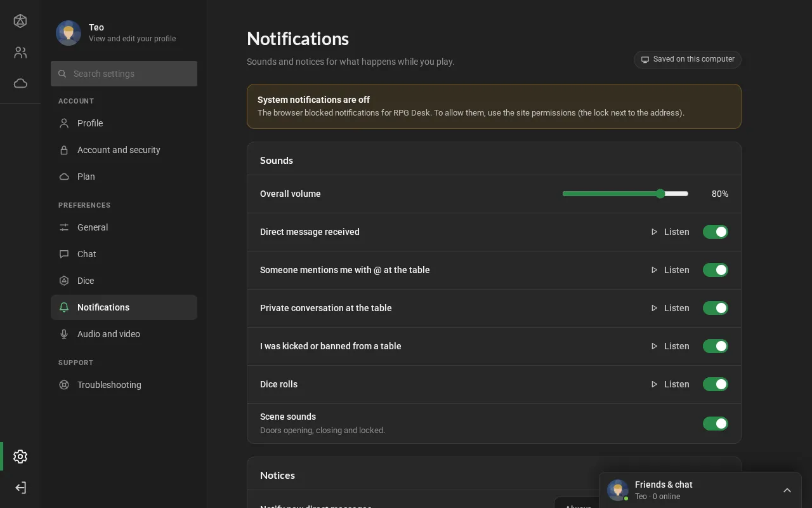Click the System notifications are off banner text
Image resolution: width=812 pixels, height=508 pixels.
point(313,100)
